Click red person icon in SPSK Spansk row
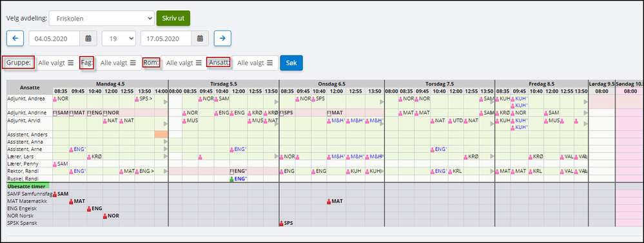The height and width of the screenshot is (243, 644). pyautogui.click(x=281, y=224)
